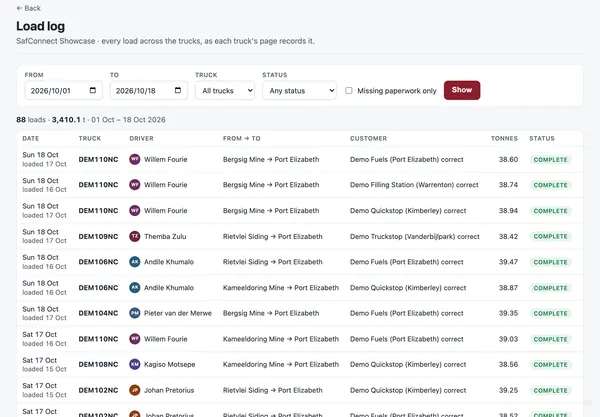Click Willem Fourie avatar in 38.60 row
Viewport: 600px width, 417px height.
coord(135,159)
